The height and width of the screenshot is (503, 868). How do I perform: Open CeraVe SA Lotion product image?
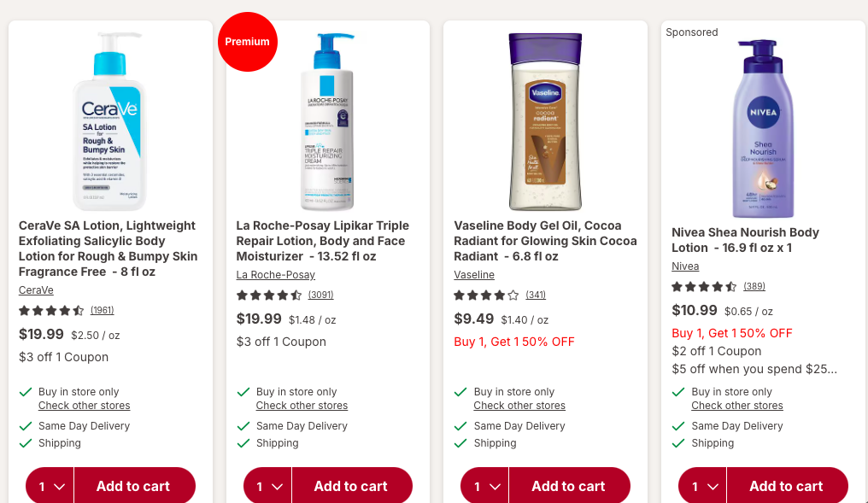click(110, 122)
